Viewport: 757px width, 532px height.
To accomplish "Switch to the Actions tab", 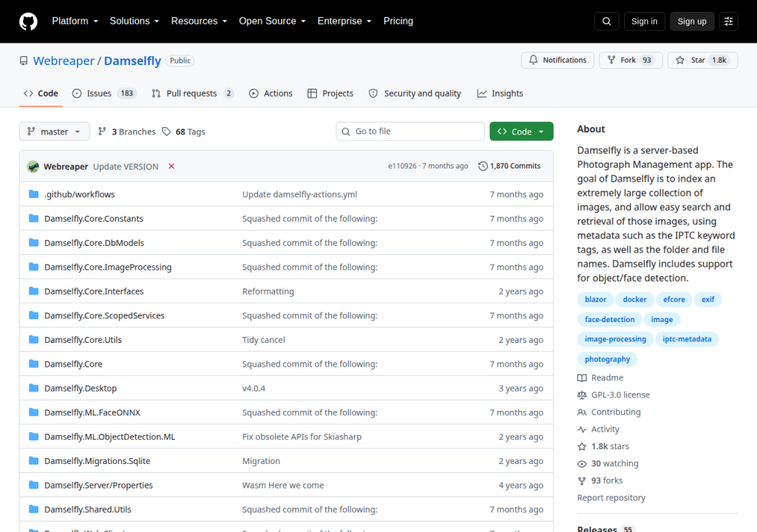I will point(271,93).
